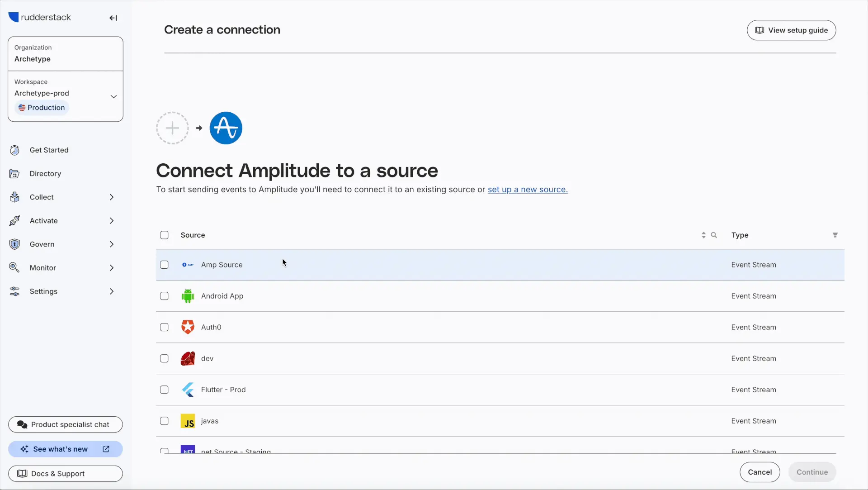Click the javas JS icon
The image size is (868, 490).
point(188,421)
